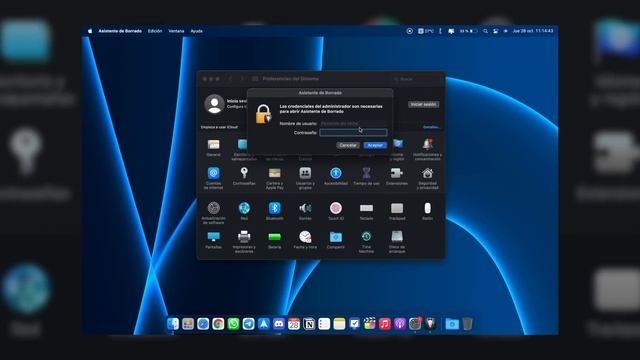The image size is (640, 360).
Task: Open Notion from the Dock
Action: 309,324
